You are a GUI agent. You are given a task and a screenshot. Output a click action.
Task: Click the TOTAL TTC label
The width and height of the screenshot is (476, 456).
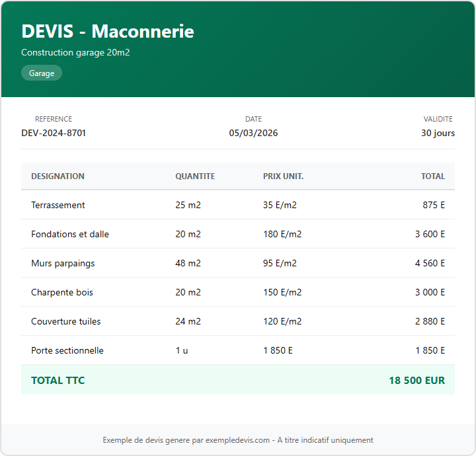[x=58, y=380]
